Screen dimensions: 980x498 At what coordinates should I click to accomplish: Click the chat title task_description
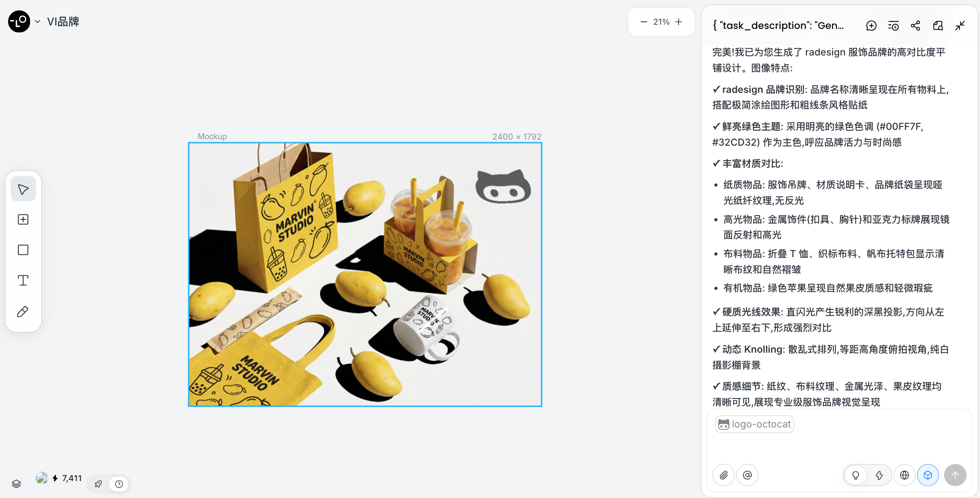click(778, 25)
